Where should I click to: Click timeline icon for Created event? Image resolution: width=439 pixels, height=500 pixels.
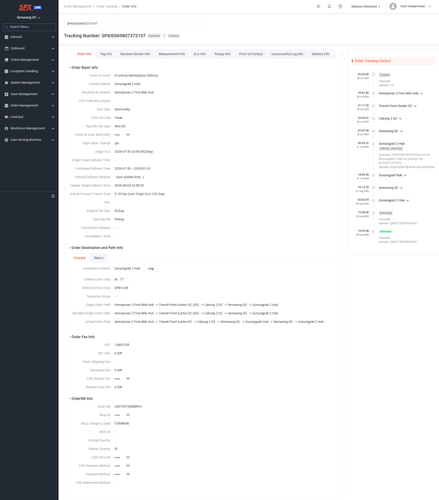click(x=373, y=75)
